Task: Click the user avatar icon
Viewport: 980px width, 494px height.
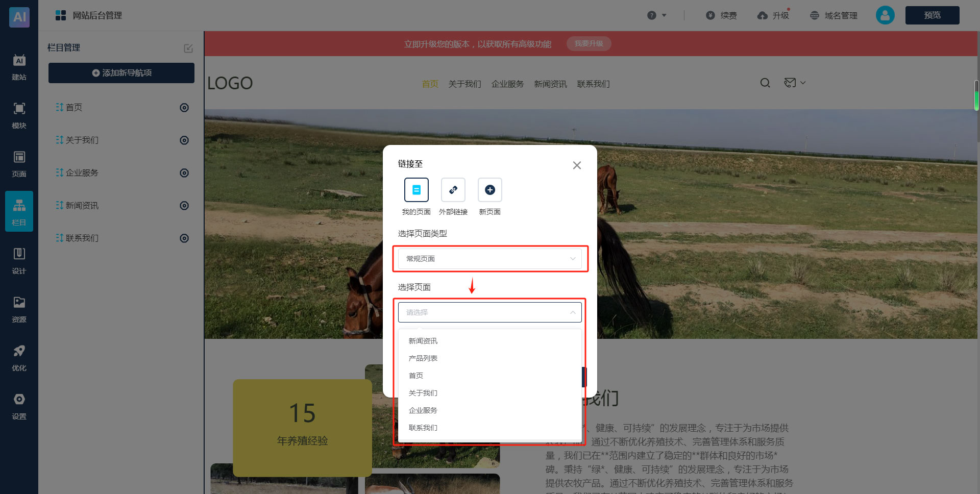Action: (885, 15)
